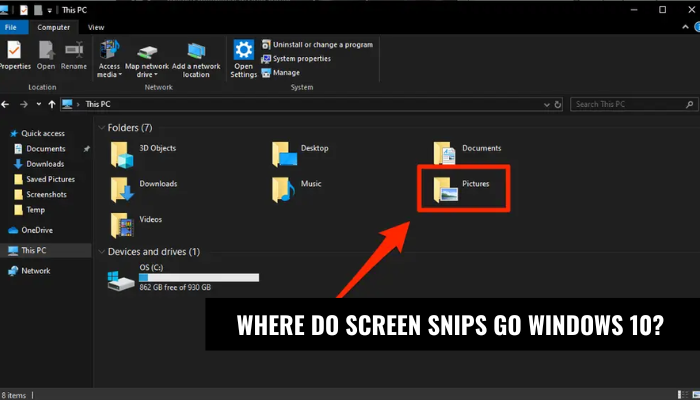The image size is (700, 400).
Task: Select the Desktop folder icon
Action: click(x=284, y=154)
